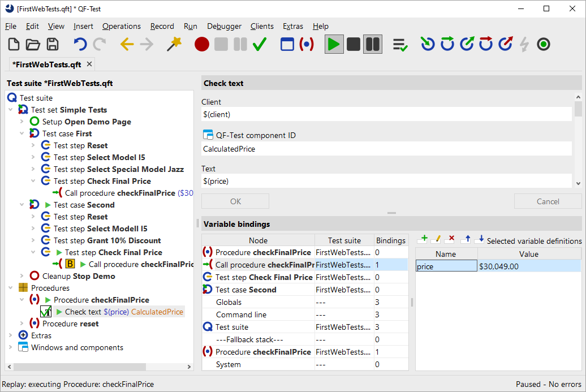586x392 pixels.
Task: Expand Cleanup Stop Demo node
Action: coord(21,276)
